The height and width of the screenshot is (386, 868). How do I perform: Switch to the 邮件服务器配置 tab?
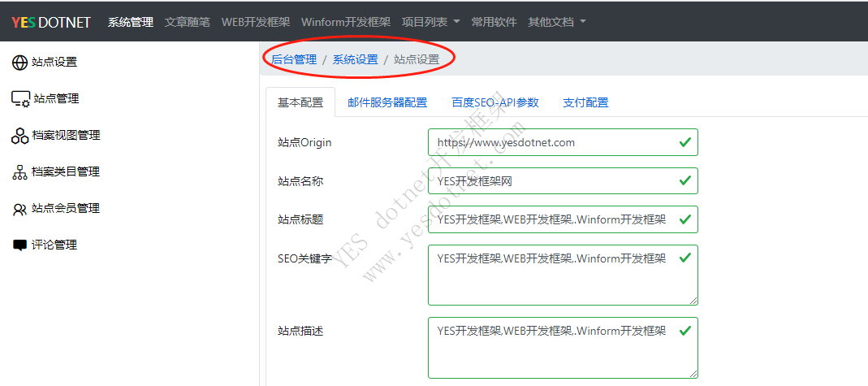(x=387, y=102)
